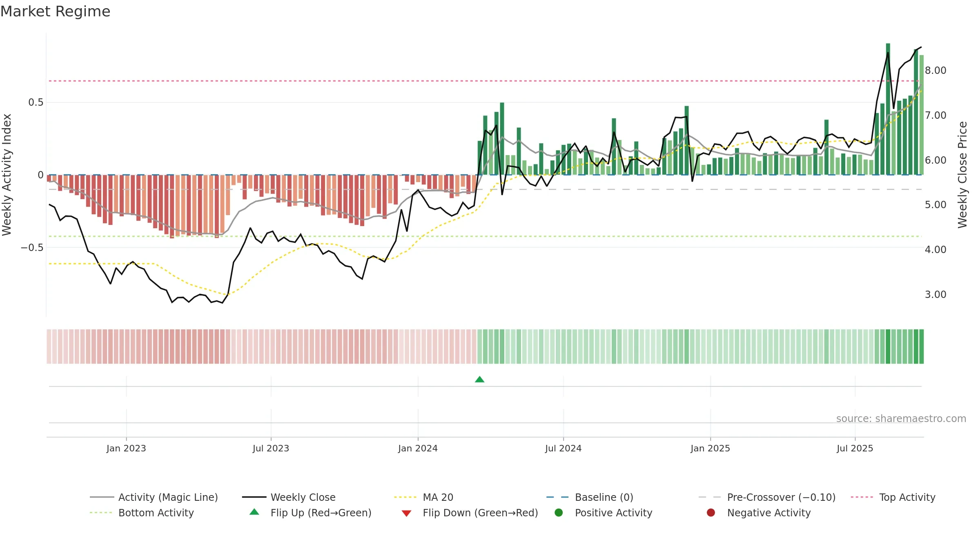Click the tallest green activity bar near Aug 2025
The image size is (980, 551).
[888, 109]
